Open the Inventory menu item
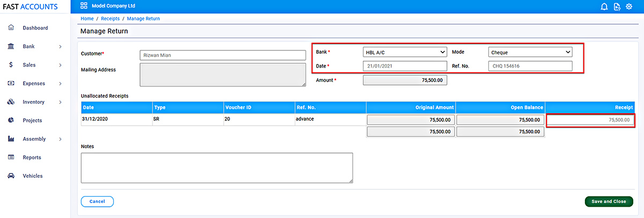Screen dimensions: 644x218 point(34,102)
